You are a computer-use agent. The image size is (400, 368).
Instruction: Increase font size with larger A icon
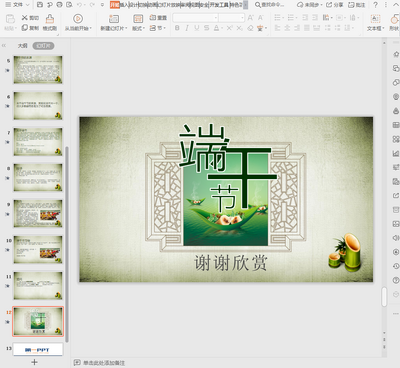(251, 17)
